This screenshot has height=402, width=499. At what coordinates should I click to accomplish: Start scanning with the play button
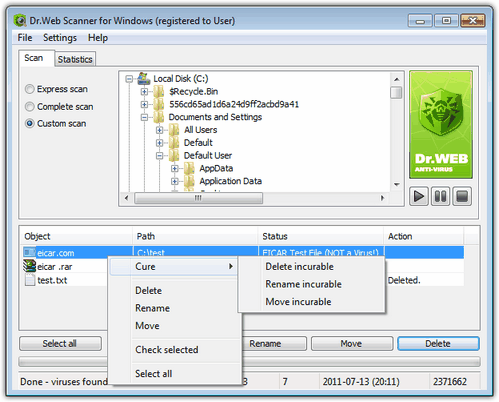point(419,196)
